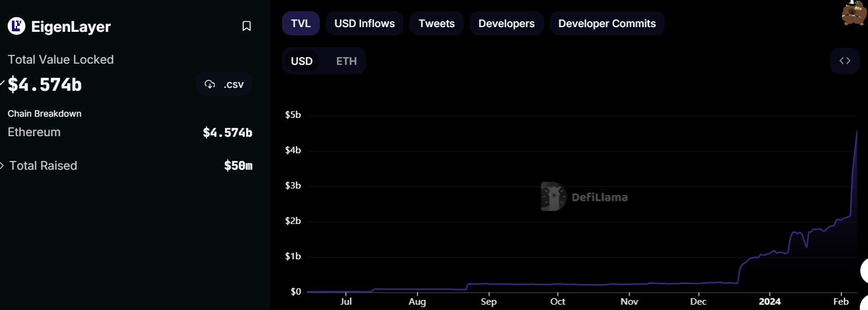Switch to the Tweets tab
This screenshot has height=310, width=868.
[x=437, y=24]
